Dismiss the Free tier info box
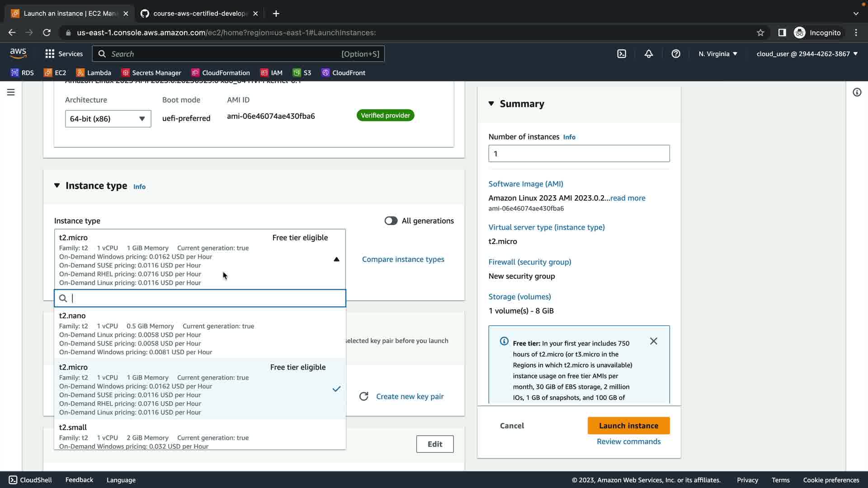Image resolution: width=868 pixels, height=488 pixels. pos(653,341)
